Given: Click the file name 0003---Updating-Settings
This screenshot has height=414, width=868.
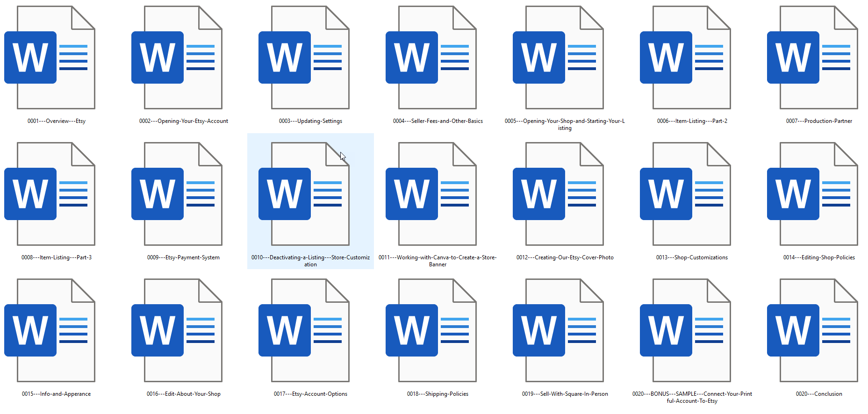Looking at the screenshot, I should tap(311, 121).
